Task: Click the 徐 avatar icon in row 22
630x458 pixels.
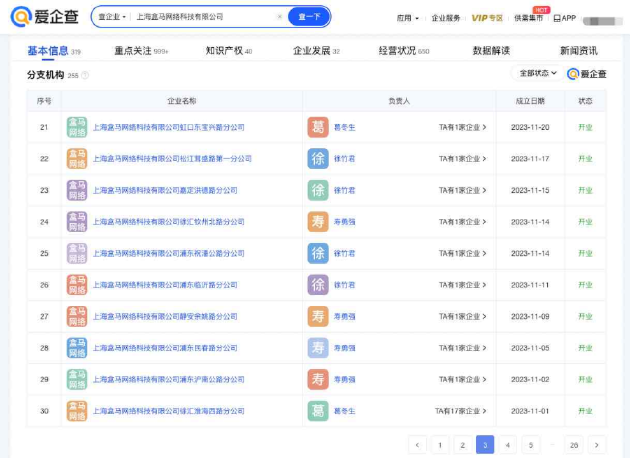Action: pyautogui.click(x=318, y=159)
